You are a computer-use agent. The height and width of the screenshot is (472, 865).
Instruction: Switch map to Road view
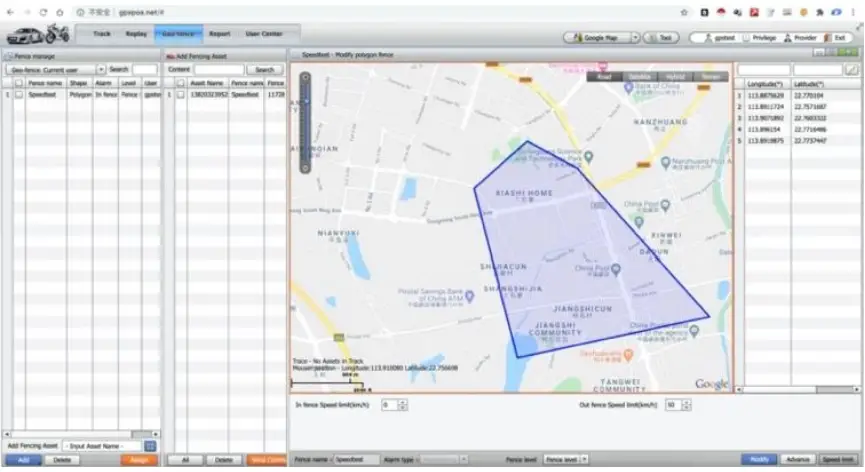[x=605, y=77]
